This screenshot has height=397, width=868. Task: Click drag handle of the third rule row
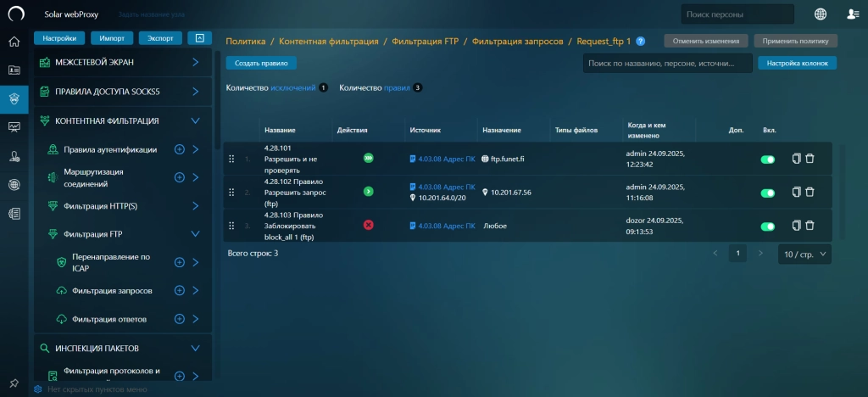[231, 226]
